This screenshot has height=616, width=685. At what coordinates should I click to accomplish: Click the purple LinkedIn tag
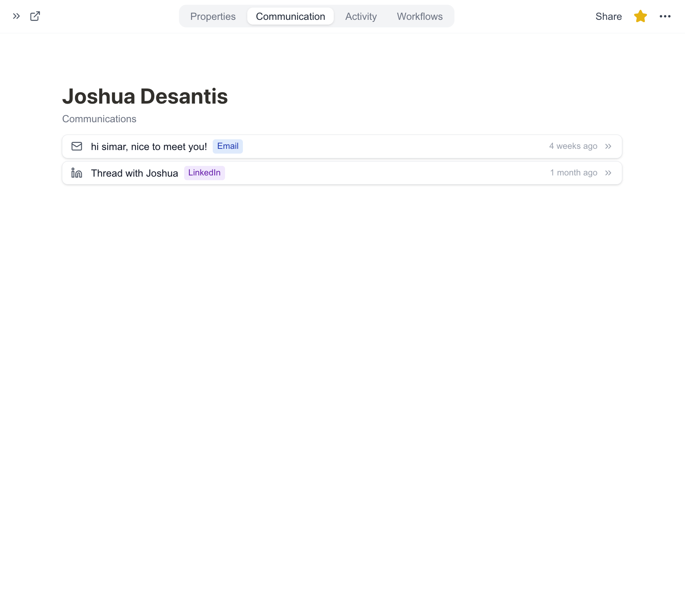click(x=204, y=173)
